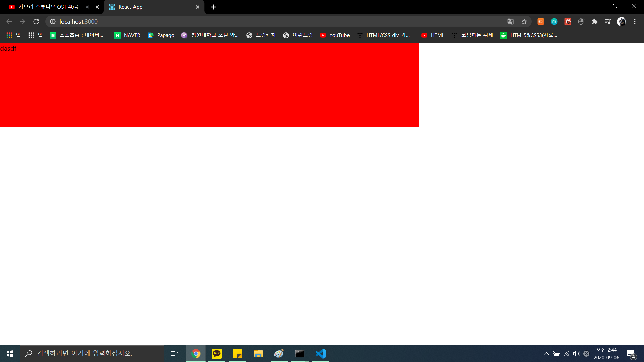Open Visual Studio Code from taskbar

click(321, 354)
